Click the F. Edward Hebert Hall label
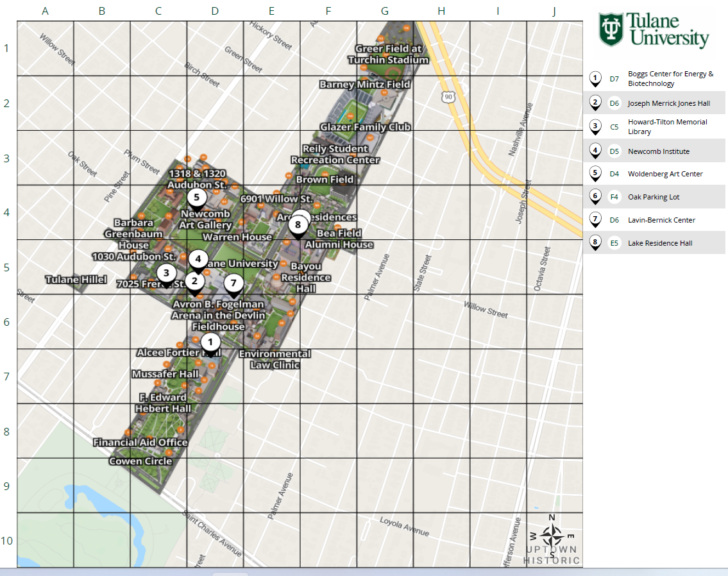 163,403
